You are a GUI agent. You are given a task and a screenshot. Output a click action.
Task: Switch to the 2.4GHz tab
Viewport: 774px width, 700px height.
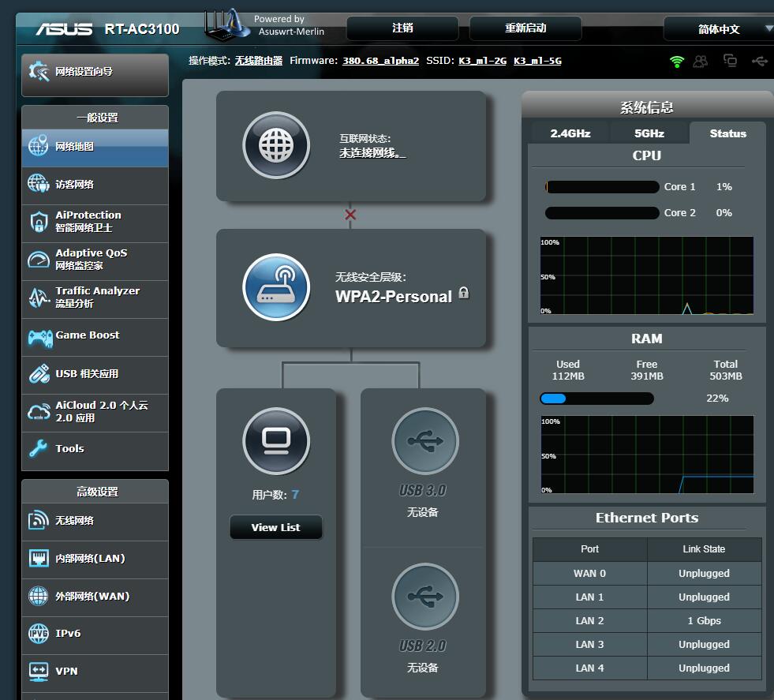coord(570,133)
